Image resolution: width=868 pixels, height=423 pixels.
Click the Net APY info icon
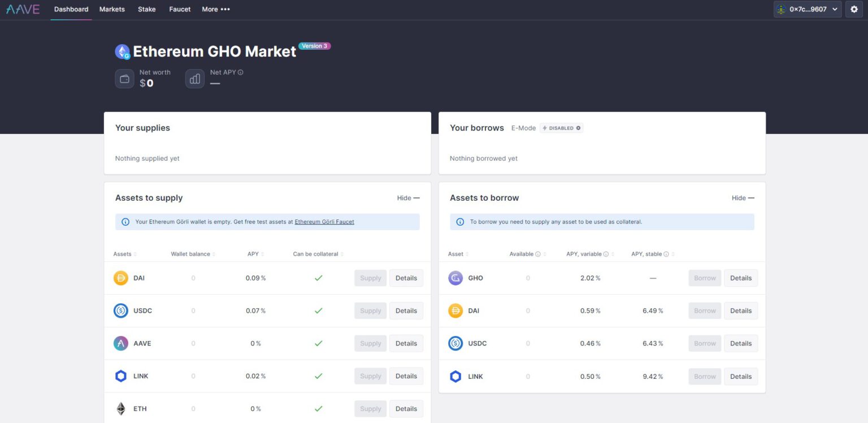[241, 72]
